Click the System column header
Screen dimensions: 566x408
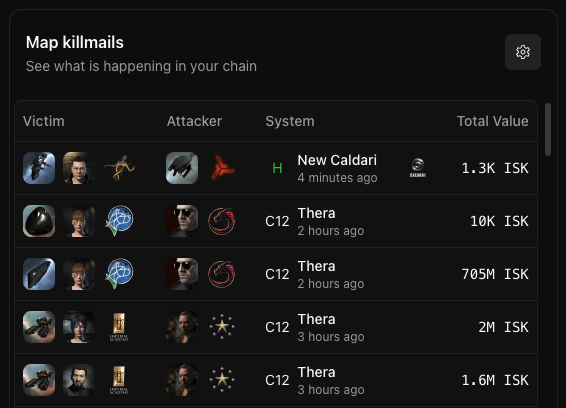coord(290,121)
